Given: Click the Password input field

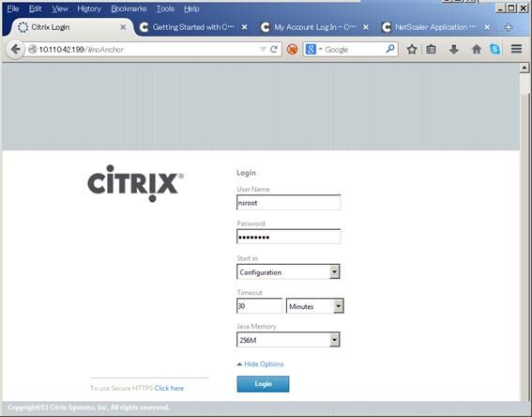Looking at the screenshot, I should [x=289, y=237].
